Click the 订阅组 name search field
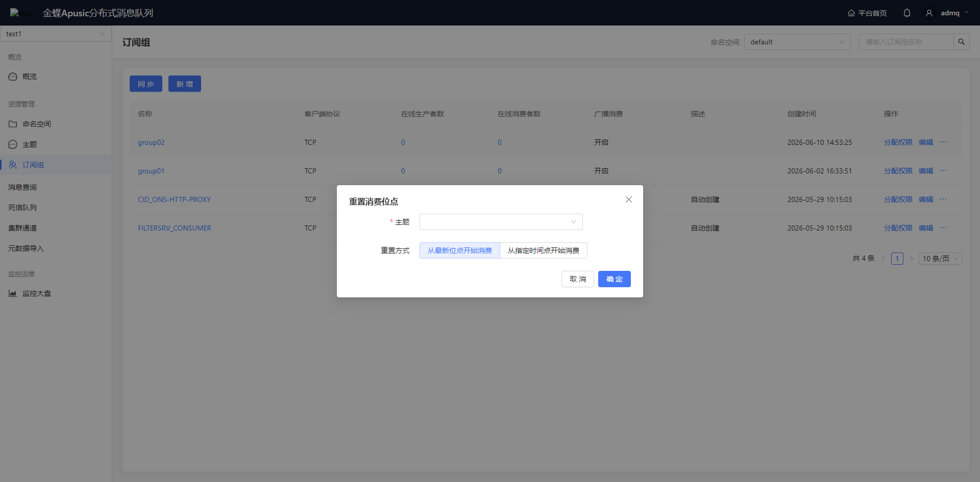This screenshot has width=980, height=482. point(906,42)
